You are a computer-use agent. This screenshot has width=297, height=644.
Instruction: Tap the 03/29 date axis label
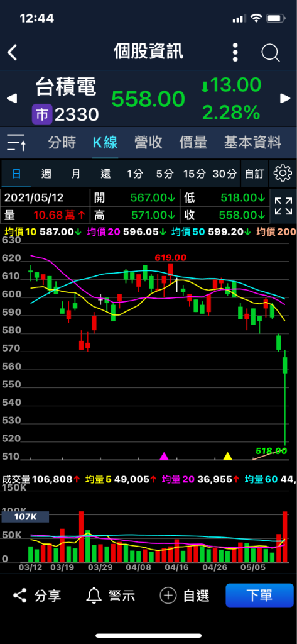click(x=101, y=567)
